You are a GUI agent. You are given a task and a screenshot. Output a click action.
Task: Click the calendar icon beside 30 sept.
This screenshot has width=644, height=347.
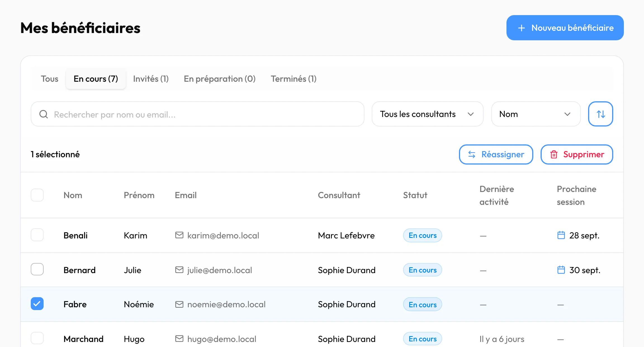[561, 270]
